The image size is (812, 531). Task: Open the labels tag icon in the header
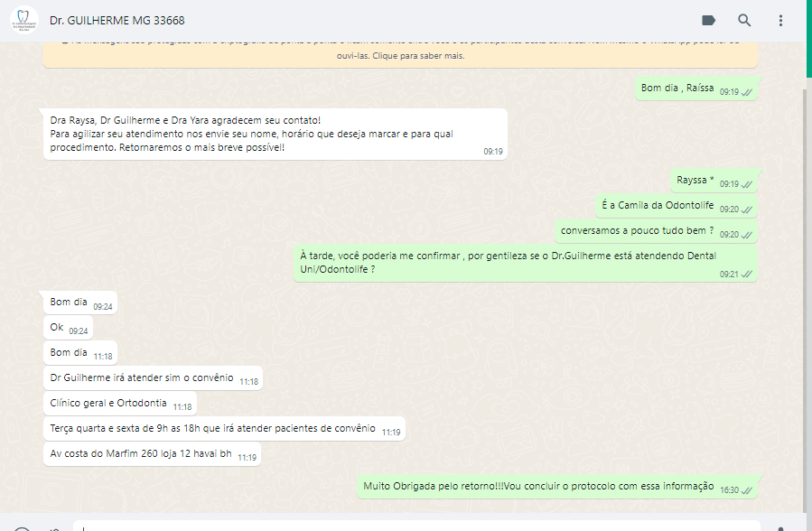tap(708, 20)
